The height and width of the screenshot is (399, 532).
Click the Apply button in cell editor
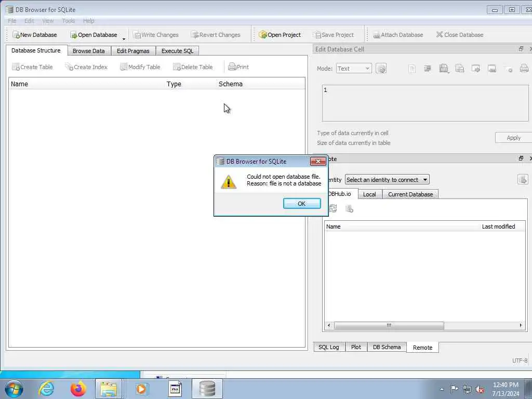click(513, 138)
